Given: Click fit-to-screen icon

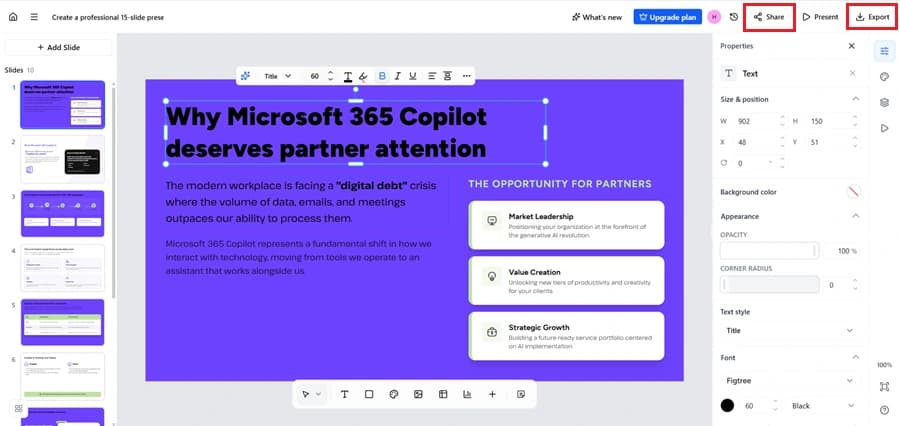Looking at the screenshot, I should (x=884, y=386).
